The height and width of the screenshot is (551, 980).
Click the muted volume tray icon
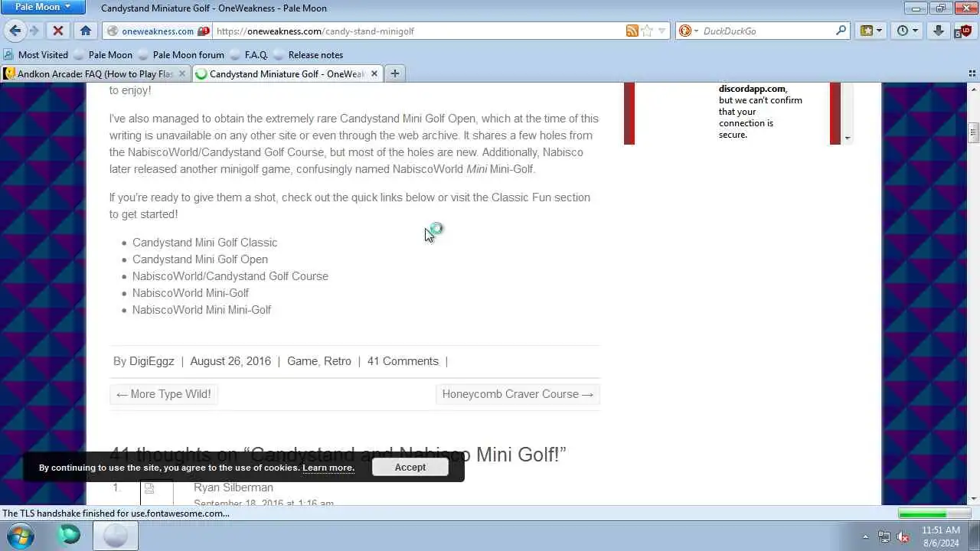coord(903,536)
